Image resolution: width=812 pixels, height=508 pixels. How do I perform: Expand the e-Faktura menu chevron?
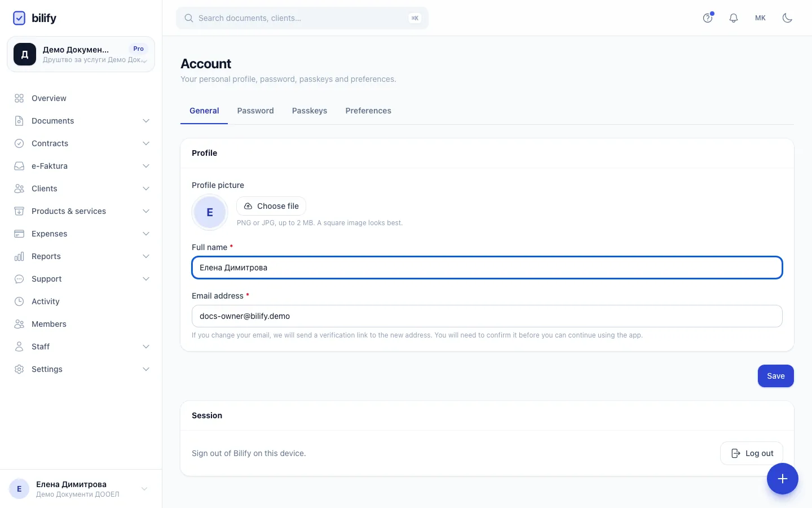click(146, 166)
